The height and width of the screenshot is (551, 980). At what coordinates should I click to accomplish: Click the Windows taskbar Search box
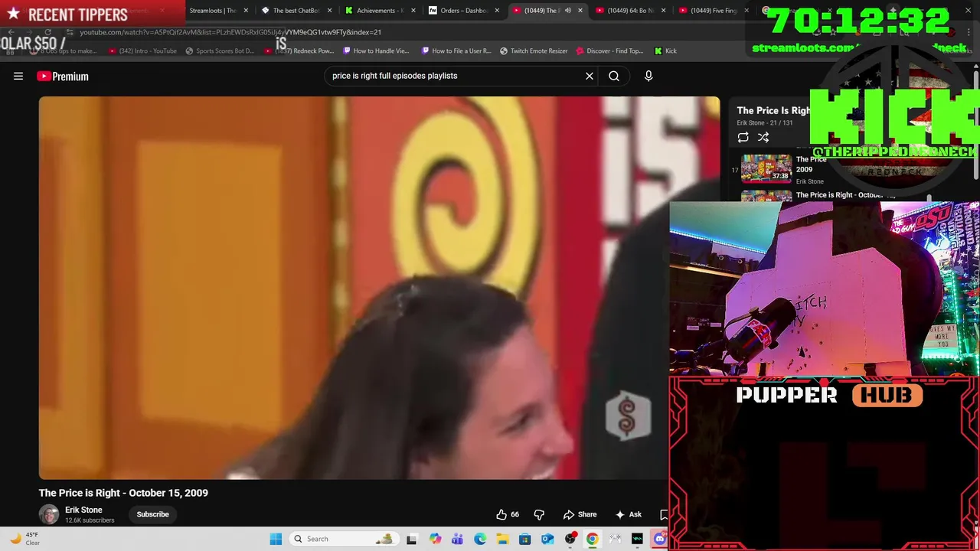tap(343, 539)
